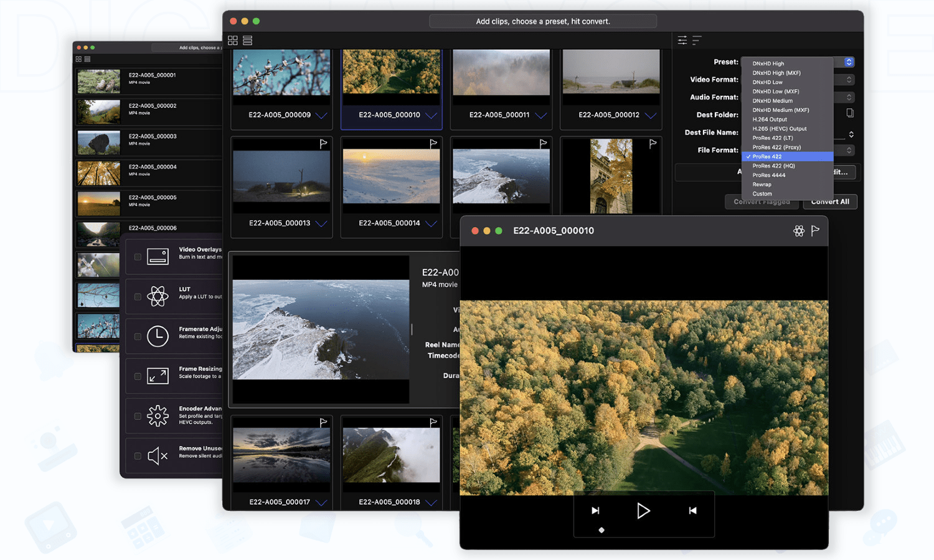Flag the clip above E22-A005_000013
Screen dimensions: 934x560
323,144
